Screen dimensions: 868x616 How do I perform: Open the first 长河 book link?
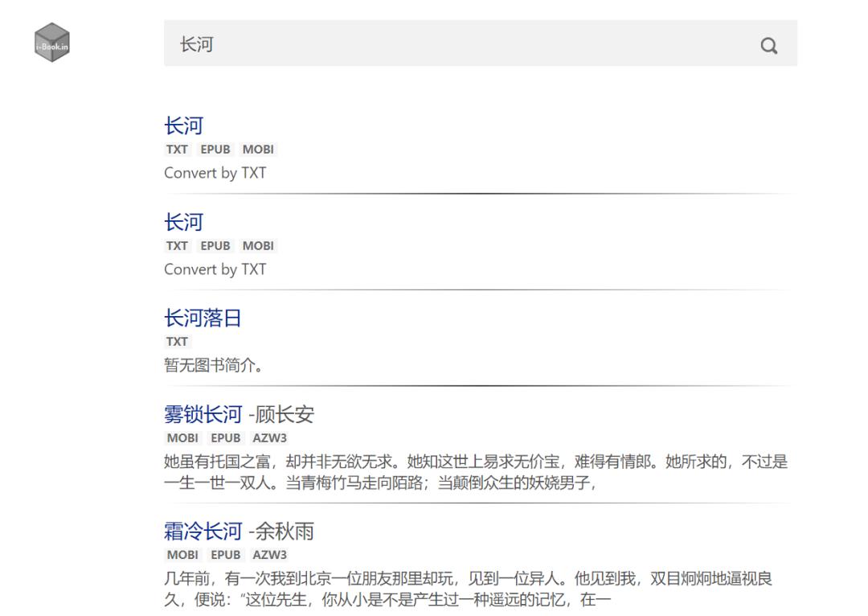click(x=185, y=125)
